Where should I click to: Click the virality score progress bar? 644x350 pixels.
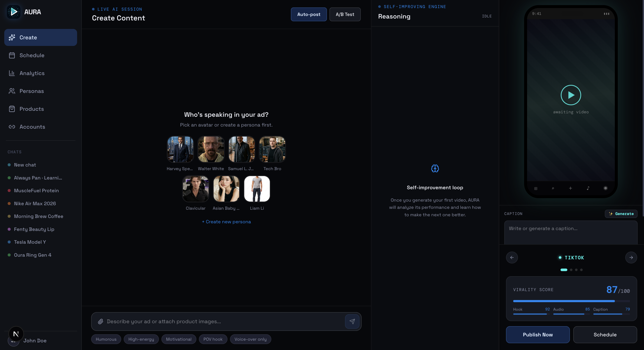(x=571, y=301)
